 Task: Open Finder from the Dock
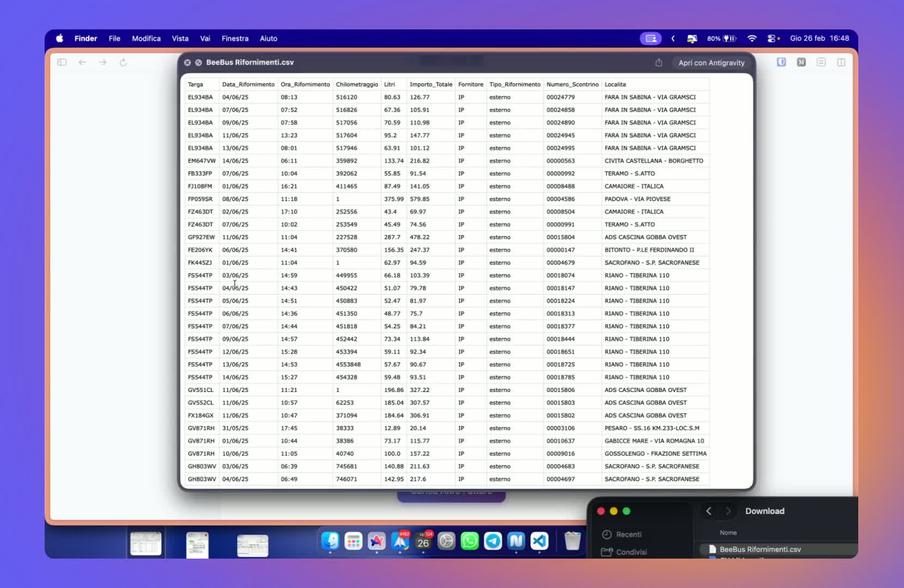330,541
